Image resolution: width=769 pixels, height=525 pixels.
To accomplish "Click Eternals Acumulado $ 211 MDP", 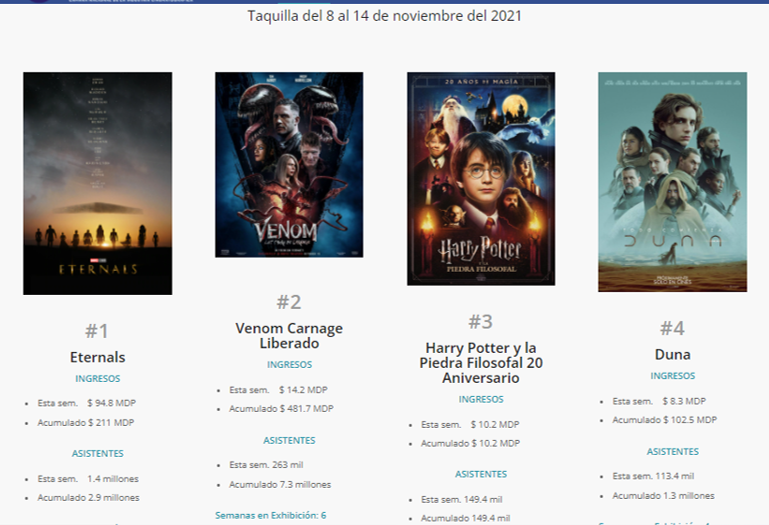I will click(86, 423).
